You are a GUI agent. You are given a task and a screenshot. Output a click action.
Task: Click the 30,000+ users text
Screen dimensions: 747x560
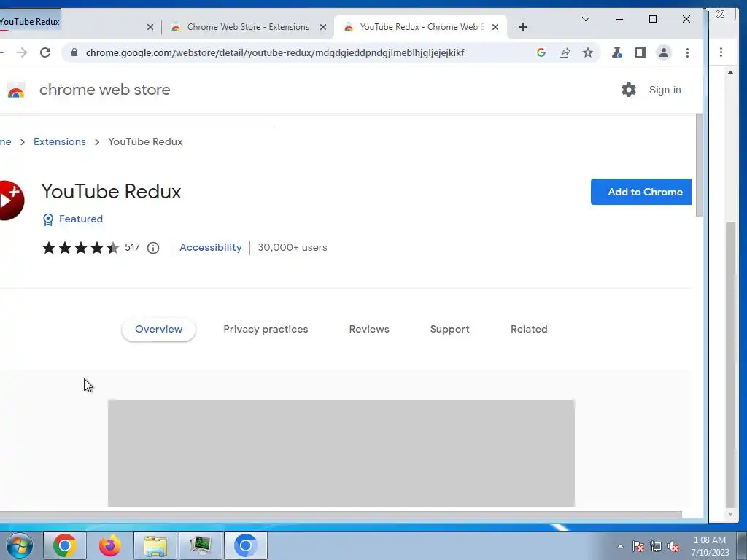pos(293,248)
